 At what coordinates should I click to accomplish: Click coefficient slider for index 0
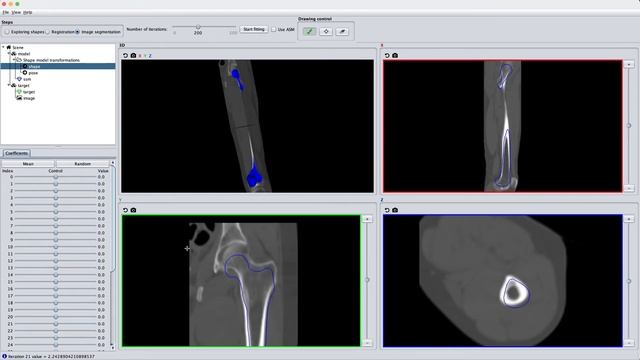click(x=56, y=177)
